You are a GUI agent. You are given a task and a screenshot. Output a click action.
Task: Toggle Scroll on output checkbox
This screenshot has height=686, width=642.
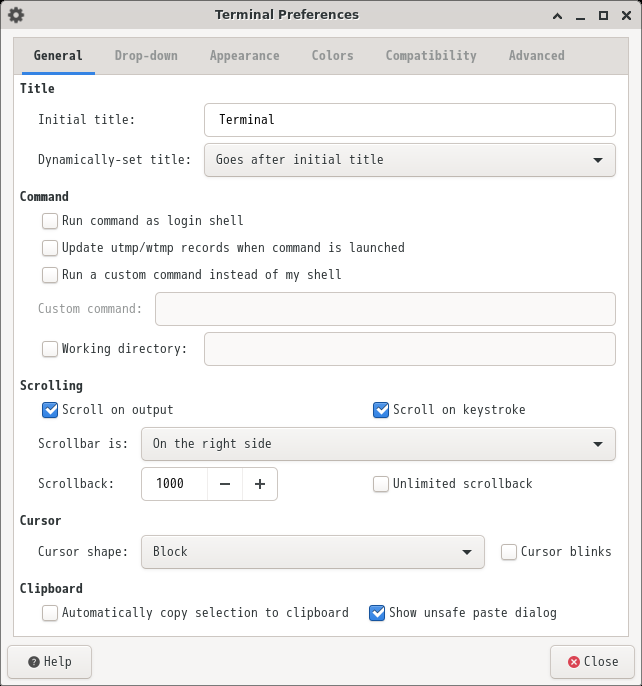(50, 410)
